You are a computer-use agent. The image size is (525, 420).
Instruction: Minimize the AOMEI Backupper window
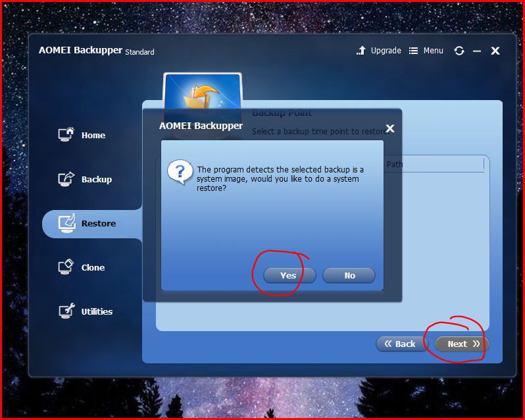(477, 51)
